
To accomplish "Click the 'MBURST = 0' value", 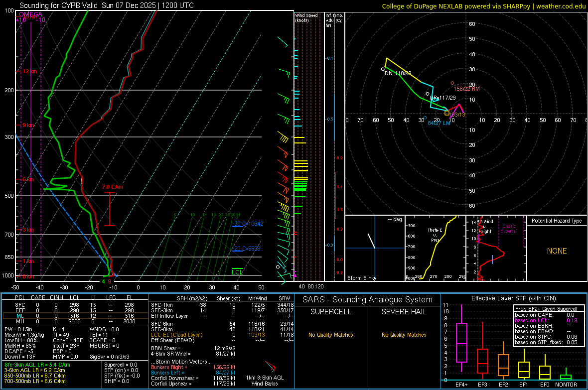I will 104,346.
